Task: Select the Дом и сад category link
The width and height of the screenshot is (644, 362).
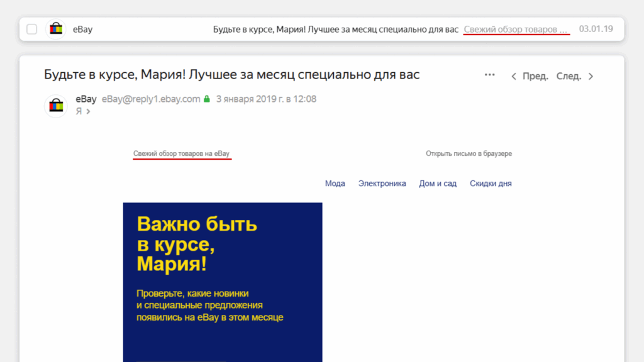Action: [438, 184]
